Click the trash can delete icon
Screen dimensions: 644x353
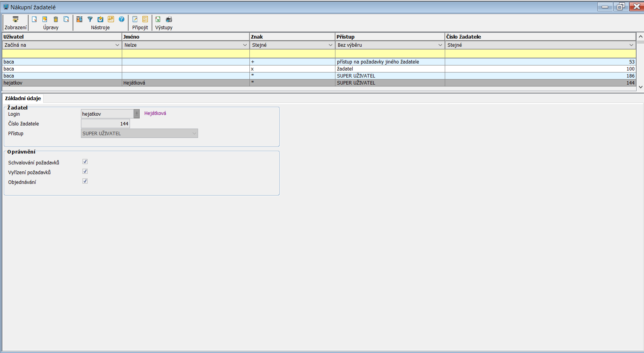56,19
